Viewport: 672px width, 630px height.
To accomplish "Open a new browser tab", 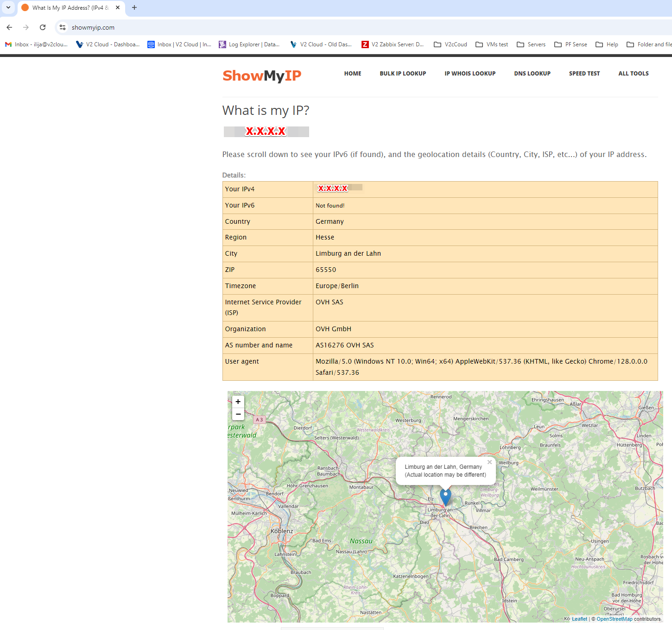I will click(134, 7).
